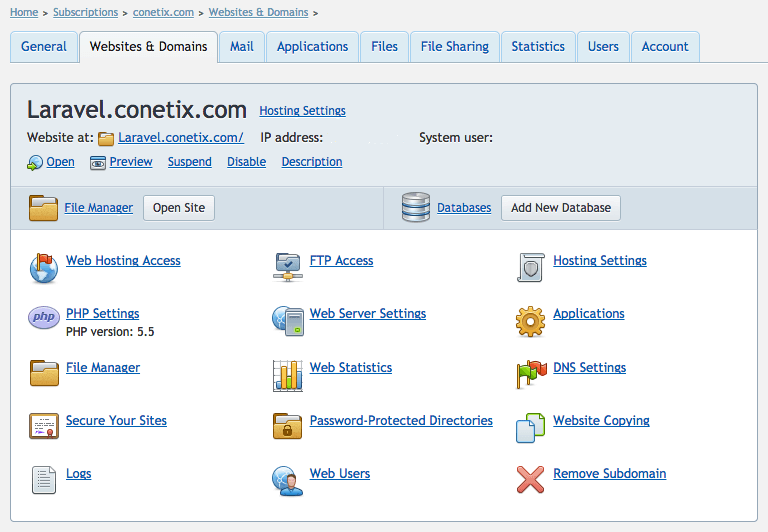768x532 pixels.
Task: Open the Laravel.conetix.com/ website link
Action: point(181,138)
